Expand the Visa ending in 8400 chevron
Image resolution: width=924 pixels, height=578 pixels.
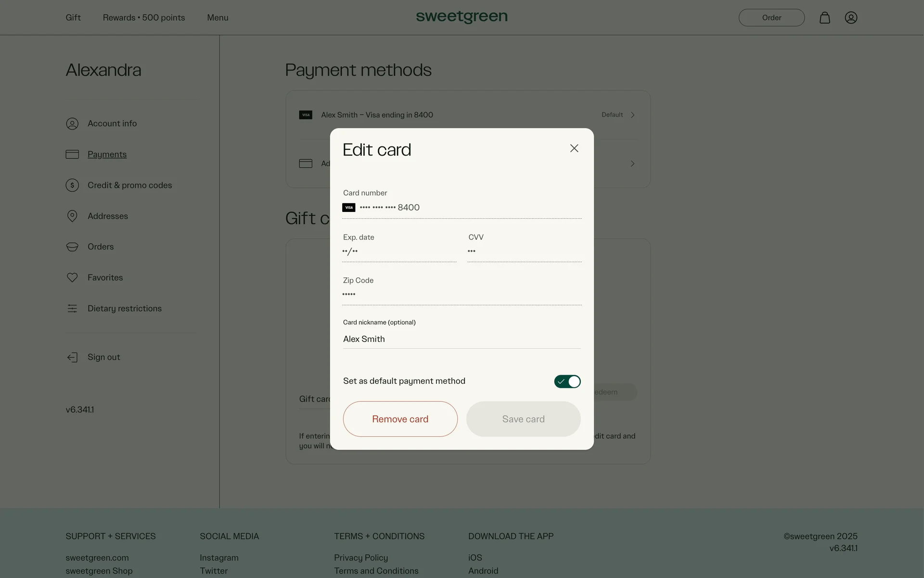coord(632,115)
